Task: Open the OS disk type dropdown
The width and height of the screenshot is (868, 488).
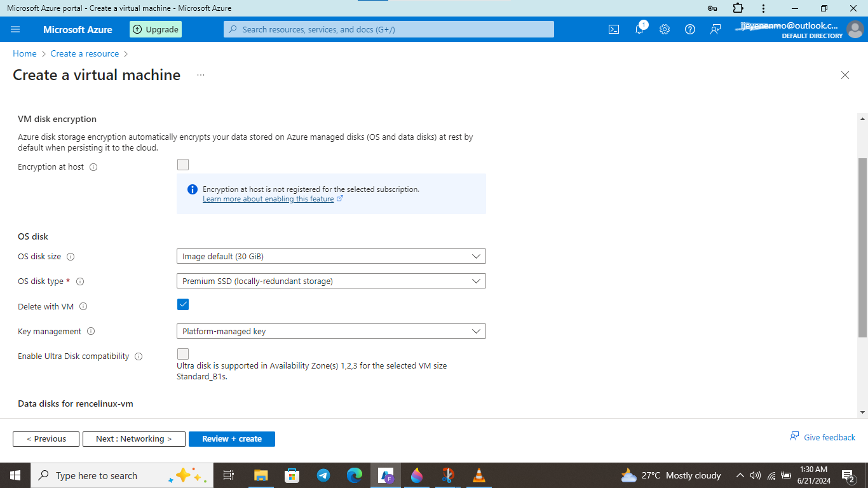Action: (331, 281)
